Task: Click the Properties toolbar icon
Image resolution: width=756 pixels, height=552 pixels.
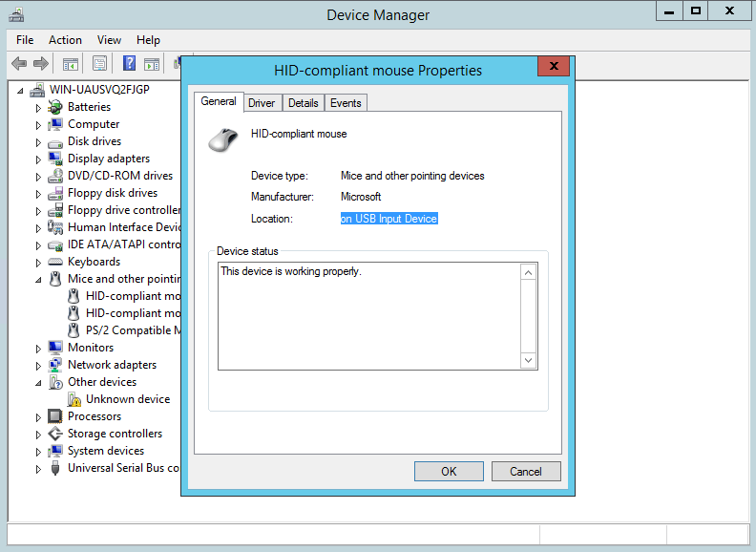Action: 99,64
